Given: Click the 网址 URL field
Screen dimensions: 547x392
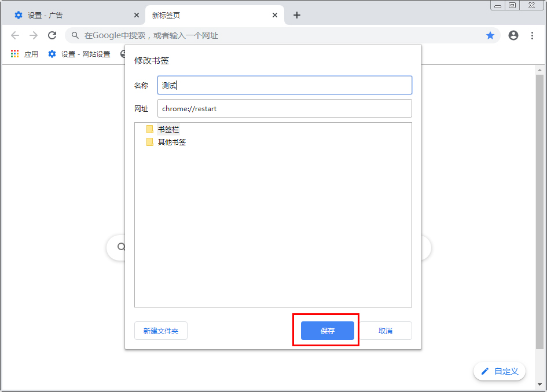Looking at the screenshot, I should (285, 108).
